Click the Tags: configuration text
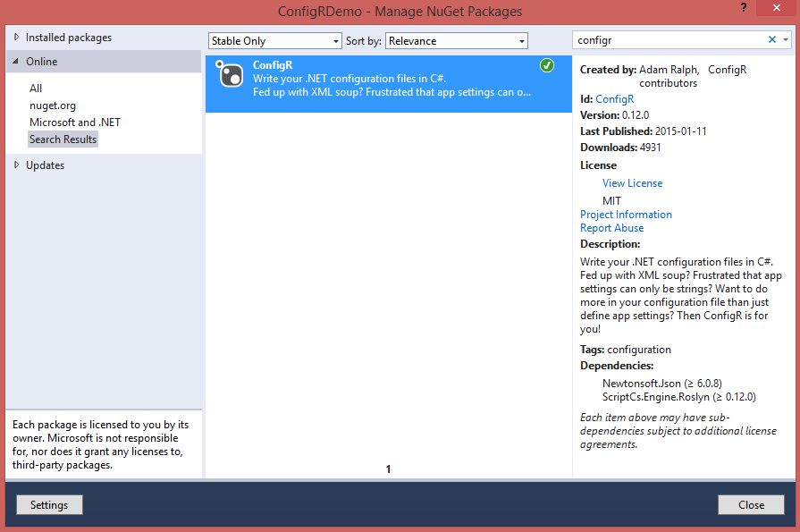Screen dimensions: 800x532 [x=626, y=350]
